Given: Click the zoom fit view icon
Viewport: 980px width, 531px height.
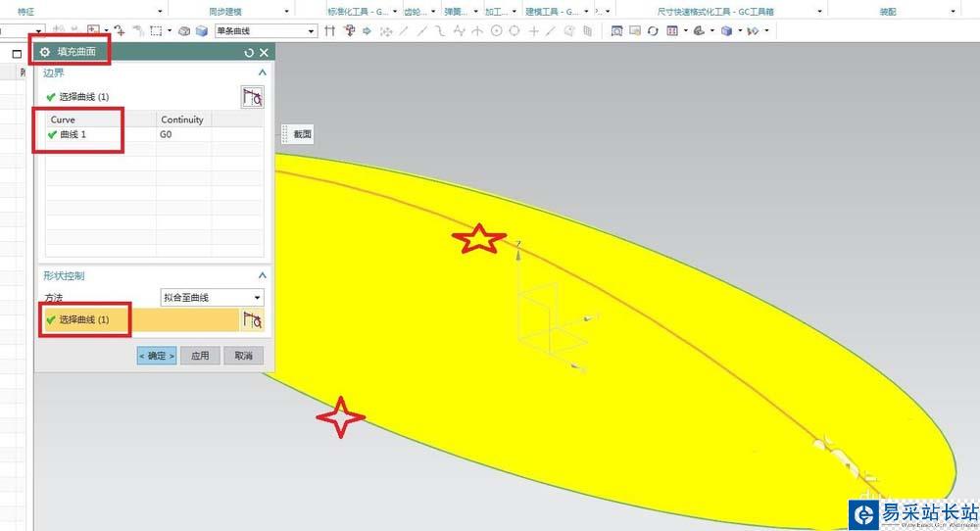Looking at the screenshot, I should coord(616,30).
